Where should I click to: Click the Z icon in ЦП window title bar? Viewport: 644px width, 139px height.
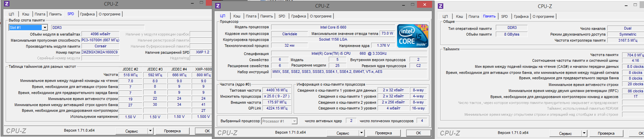point(218,6)
